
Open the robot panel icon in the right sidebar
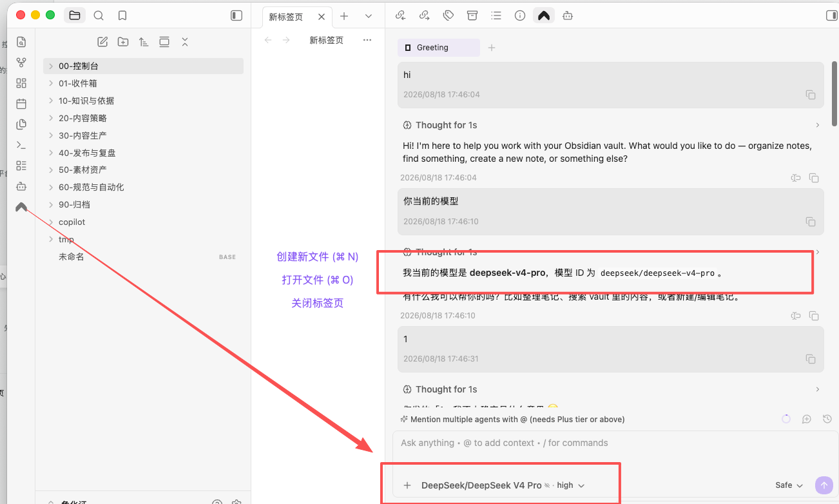coord(568,15)
